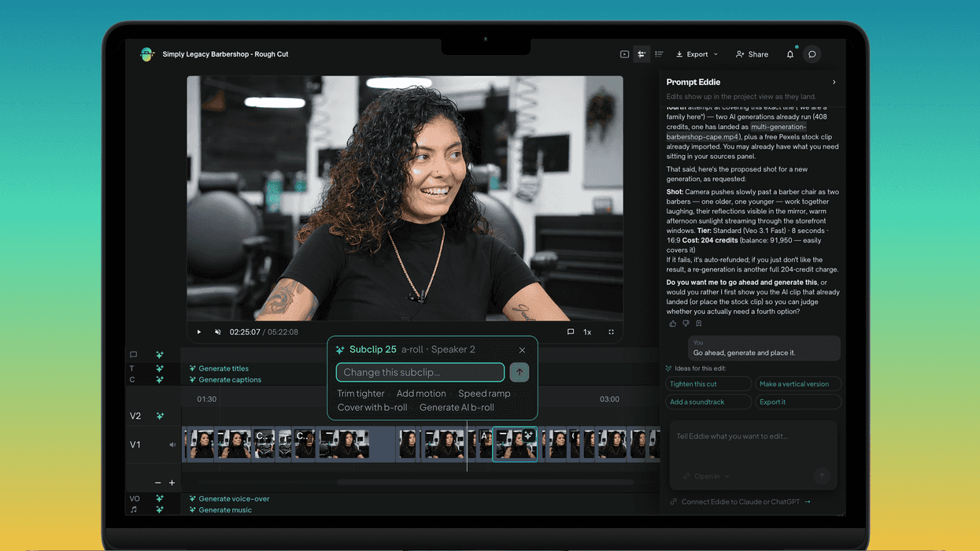Thumbs down Eddie's response

click(686, 324)
